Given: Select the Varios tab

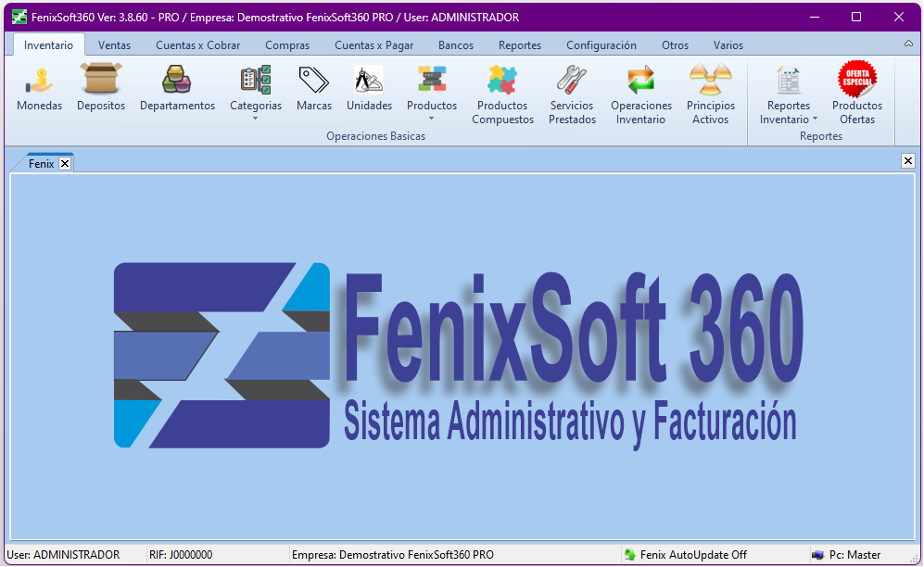Looking at the screenshot, I should [728, 45].
